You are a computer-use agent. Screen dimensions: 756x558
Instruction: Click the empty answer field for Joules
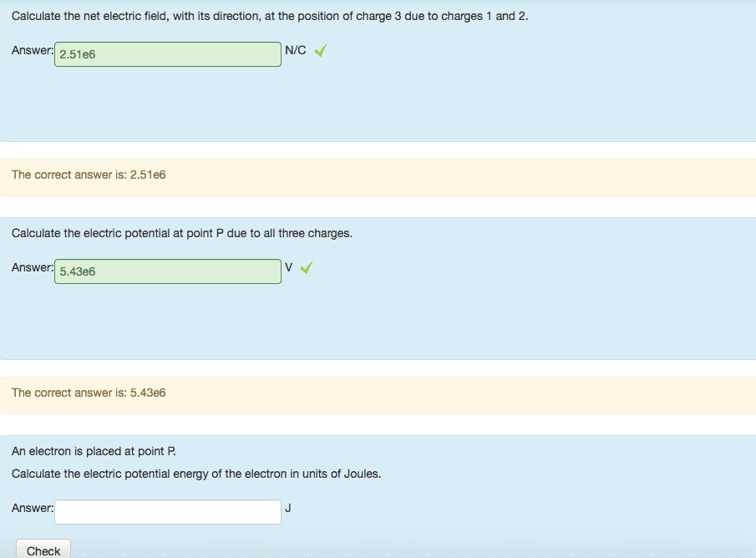[x=168, y=512]
